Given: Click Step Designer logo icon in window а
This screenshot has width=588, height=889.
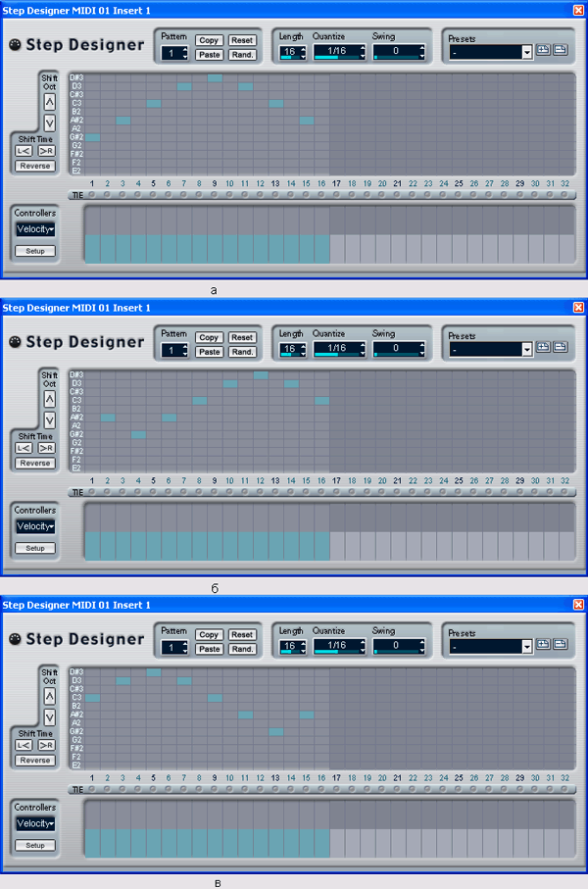Looking at the screenshot, I should tap(16, 45).
